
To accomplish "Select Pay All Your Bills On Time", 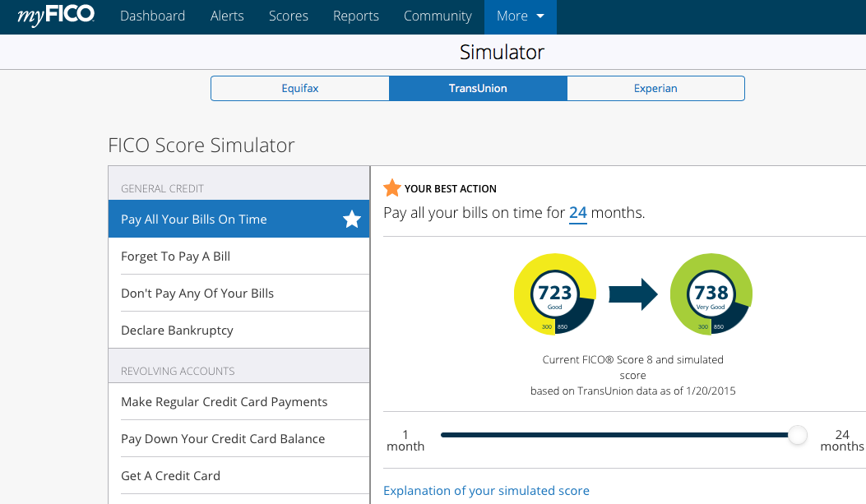I will 238,220.
